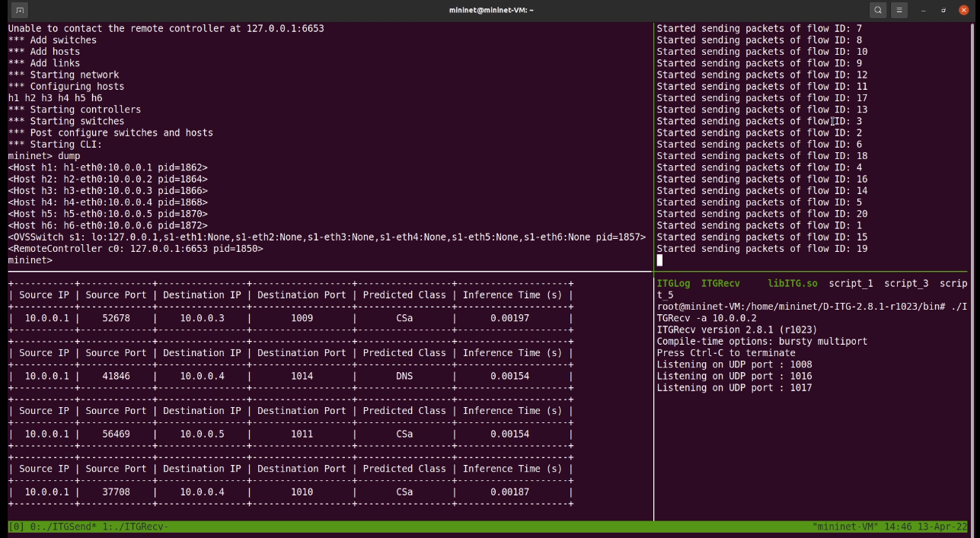Click destination port 1011 cell
The width and height of the screenshot is (980, 538).
pos(302,434)
